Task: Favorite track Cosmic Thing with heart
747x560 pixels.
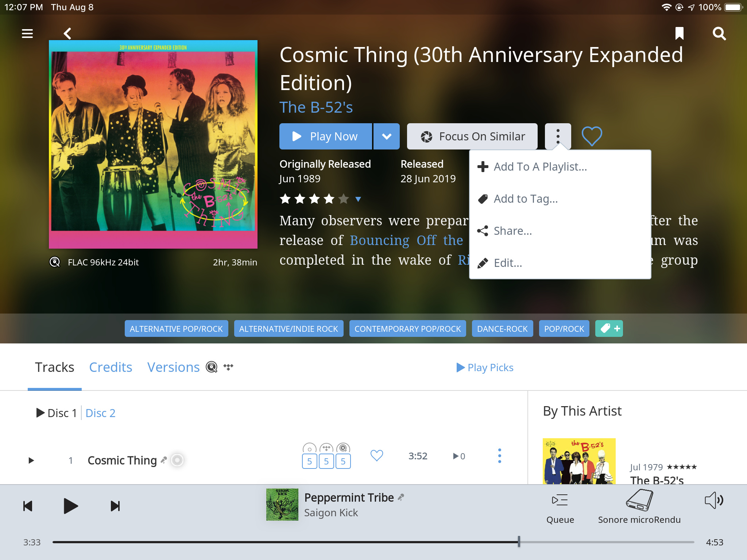Action: coord(377,455)
